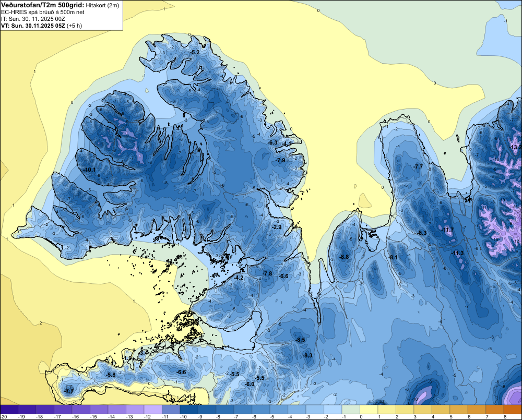Image resolution: width=522 pixels, height=420 pixels.
Task: Click the legend swatch labeled -20
Action: click(9, 409)
